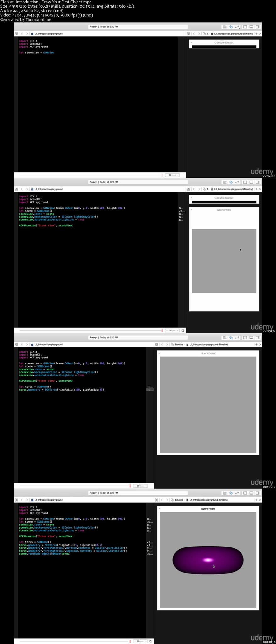276x644 pixels.
Task: Click the timeline slider track in first frame
Action: 90,175
